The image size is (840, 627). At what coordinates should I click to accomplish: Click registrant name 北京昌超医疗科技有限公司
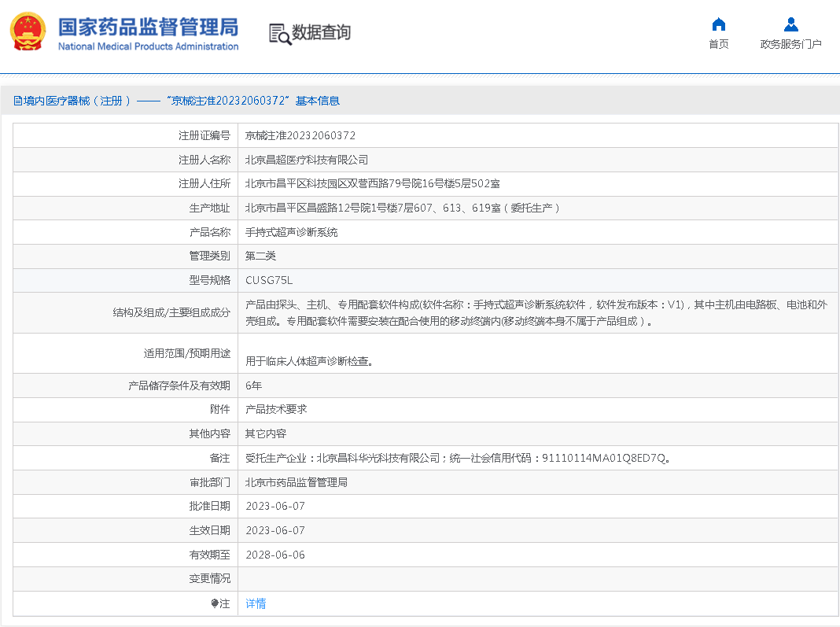(306, 160)
